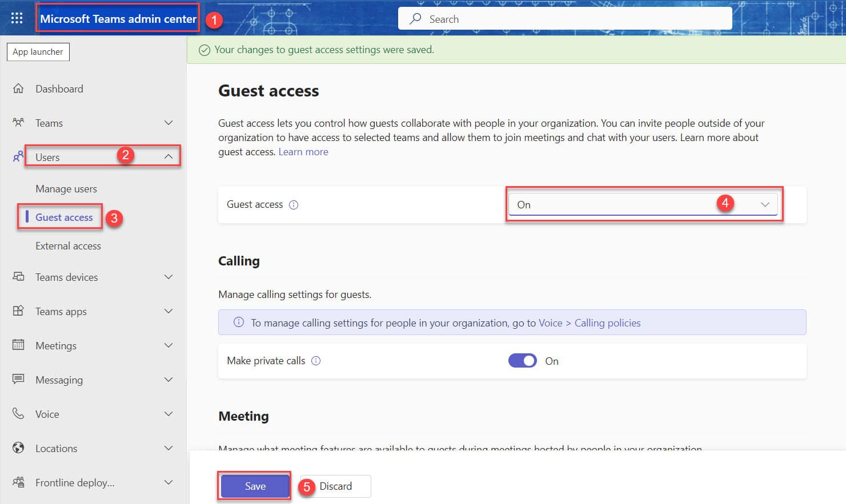
Task: Expand the Meetings chevron
Action: click(169, 345)
